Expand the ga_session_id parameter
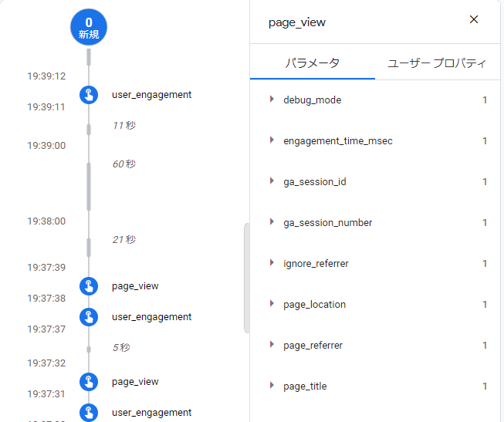Viewport: 504px width, 422px height. 272,181
